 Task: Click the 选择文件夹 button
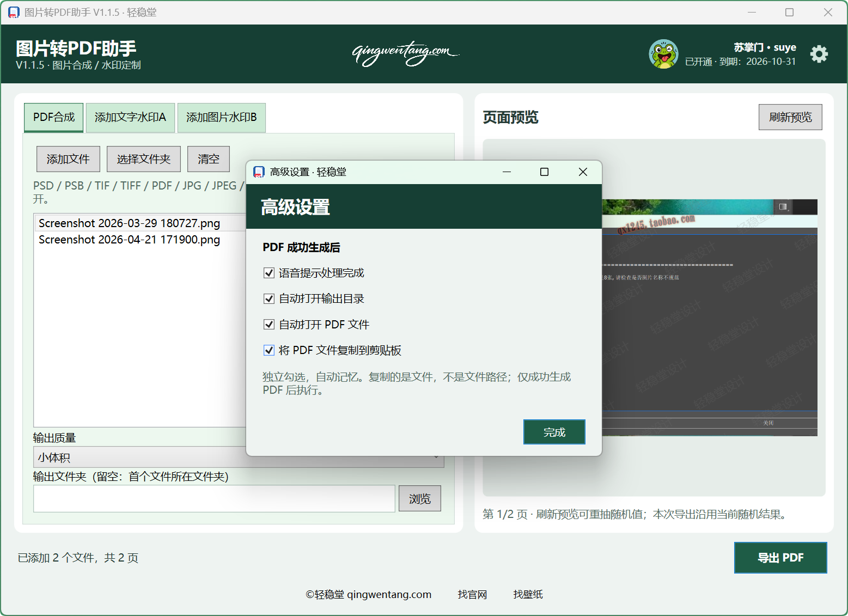pos(144,159)
